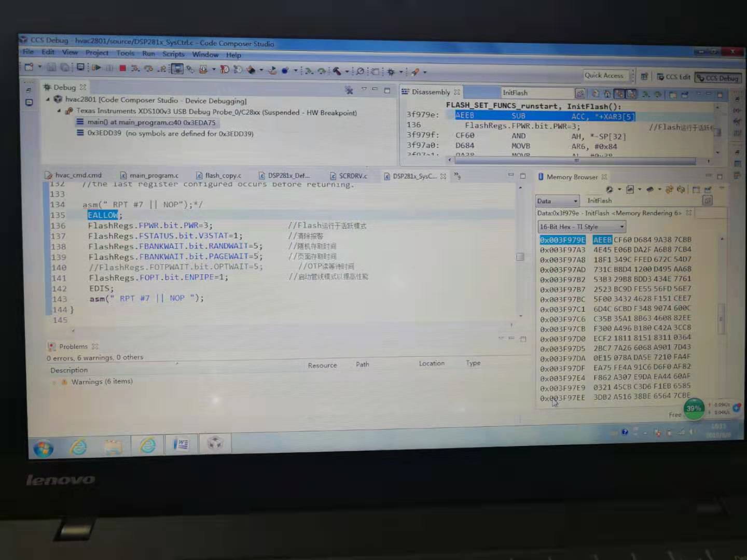This screenshot has width=747, height=560.
Task: Click the Disassembly home/refresh icon
Action: pos(607,94)
